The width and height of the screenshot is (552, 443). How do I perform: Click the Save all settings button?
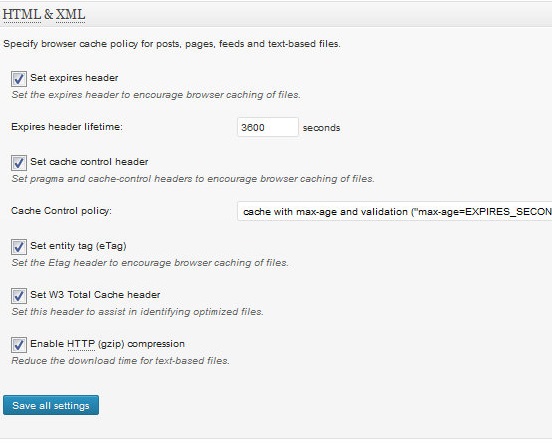point(51,405)
